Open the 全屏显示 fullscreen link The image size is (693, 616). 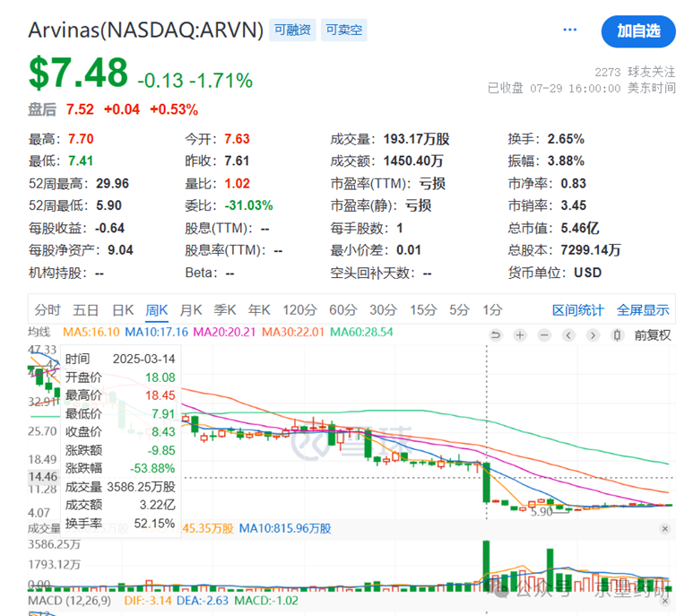(643, 309)
